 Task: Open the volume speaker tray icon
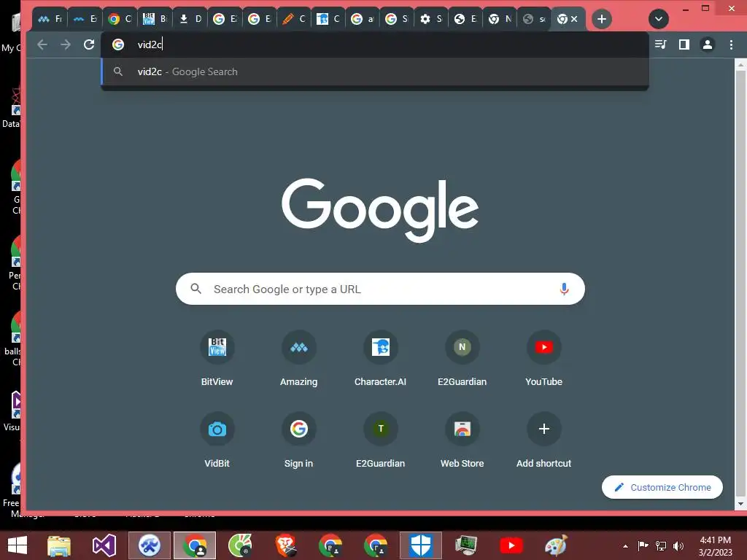click(x=678, y=546)
